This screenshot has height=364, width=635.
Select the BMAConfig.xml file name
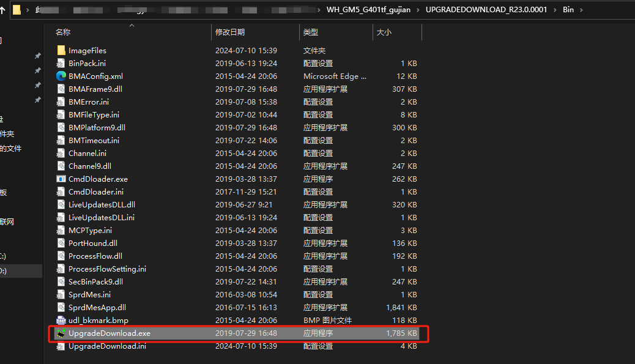click(x=95, y=76)
